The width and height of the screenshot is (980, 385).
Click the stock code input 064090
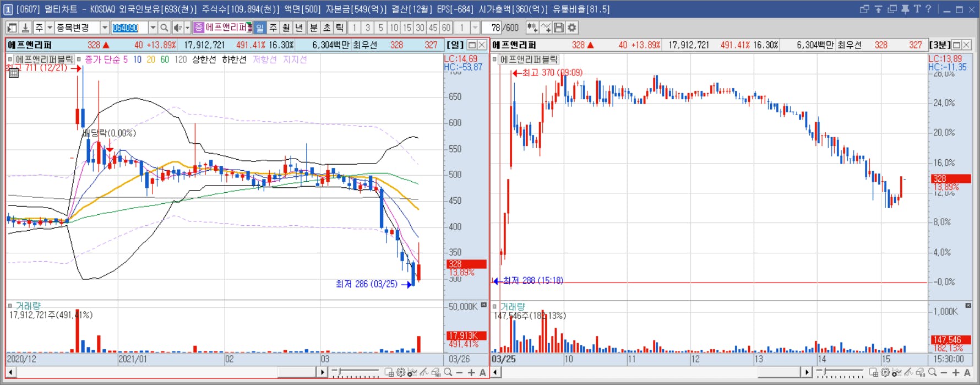(129, 28)
